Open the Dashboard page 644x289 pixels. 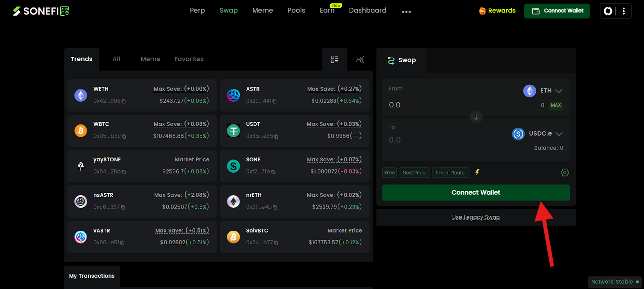tap(367, 10)
